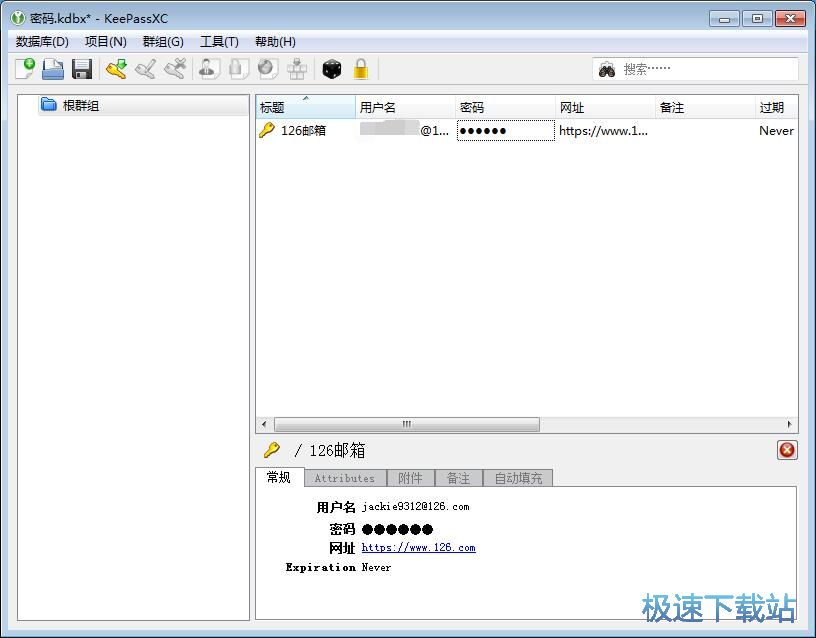Viewport: 816px width, 638px height.
Task: Click Expiration Never value in preview
Action: tap(376, 567)
